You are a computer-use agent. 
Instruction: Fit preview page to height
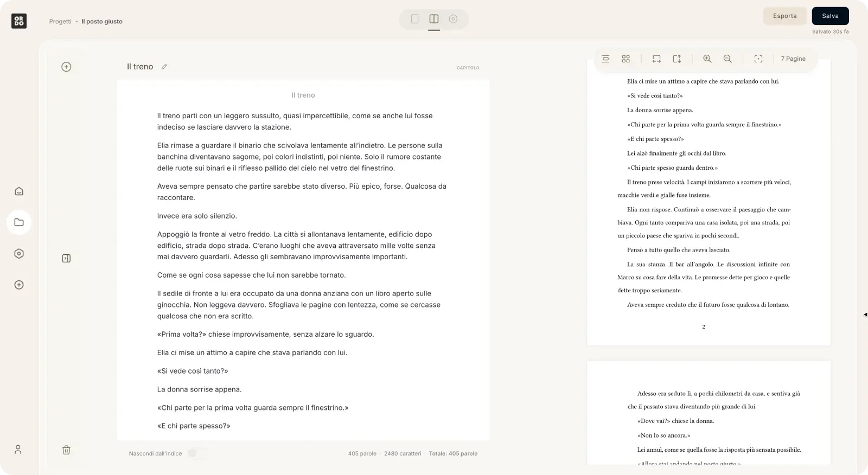pos(676,59)
